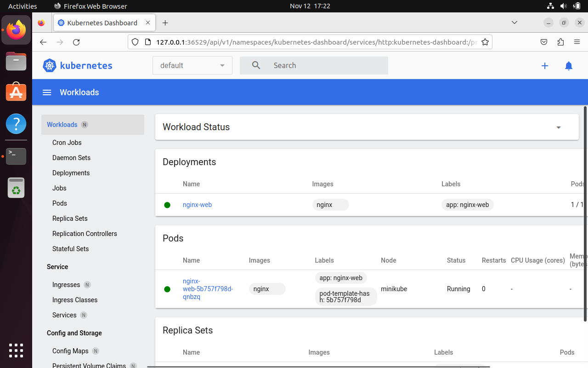The height and width of the screenshot is (368, 588).
Task: Click the Service section heading in the sidebar
Action: (x=57, y=267)
